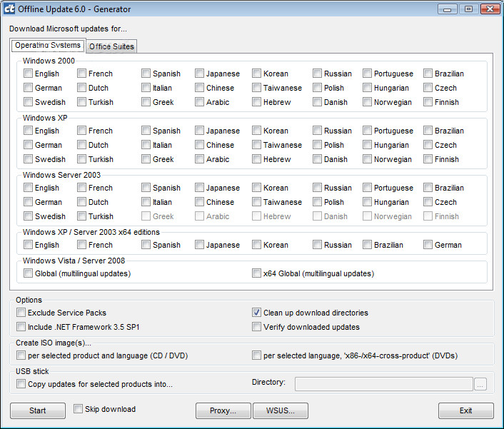Select Greek under Windows 2000

tap(146, 102)
